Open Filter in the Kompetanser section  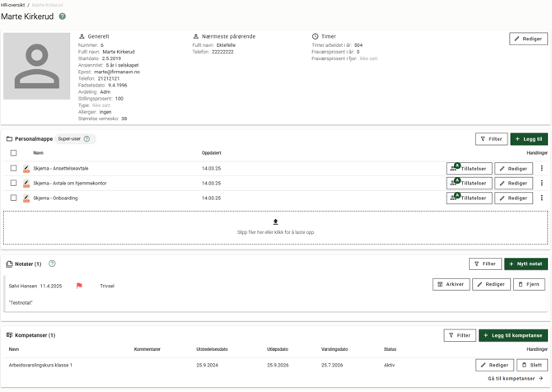tap(460, 335)
